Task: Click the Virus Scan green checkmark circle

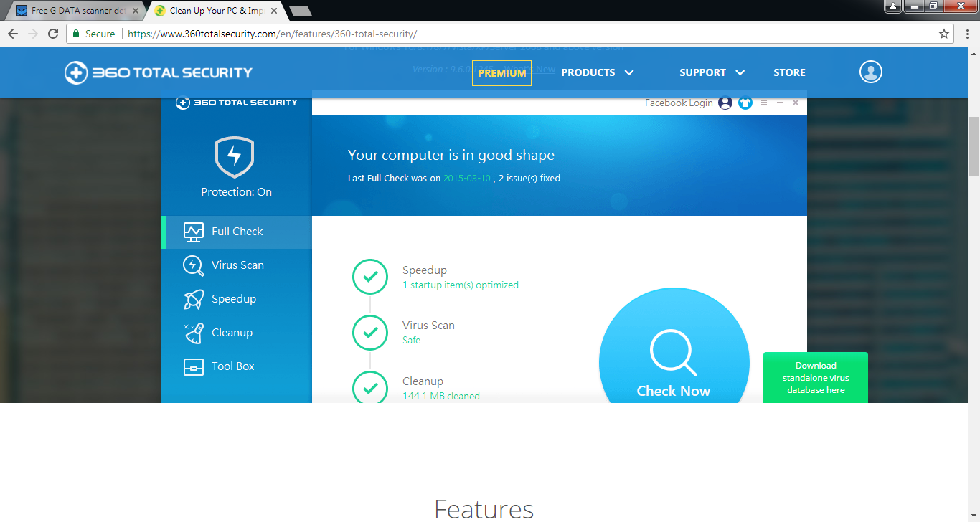Action: 370,332
